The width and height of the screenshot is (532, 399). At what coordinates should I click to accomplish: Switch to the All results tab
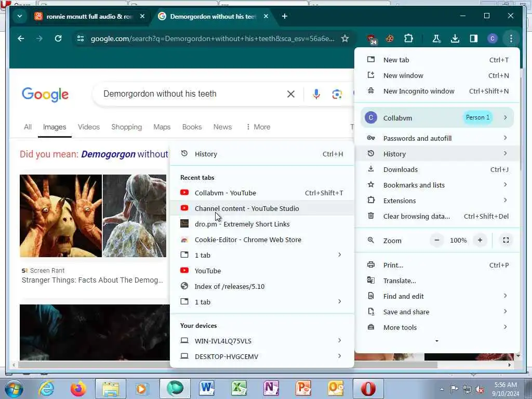[x=28, y=127]
